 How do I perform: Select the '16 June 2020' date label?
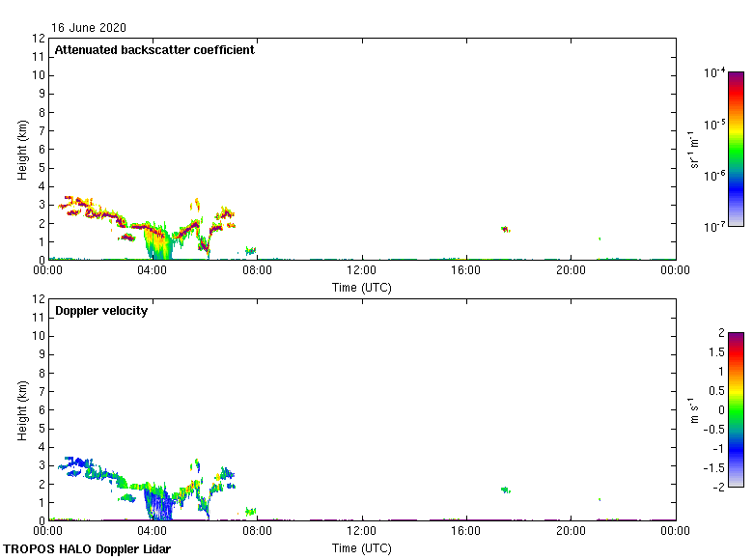tap(89, 28)
